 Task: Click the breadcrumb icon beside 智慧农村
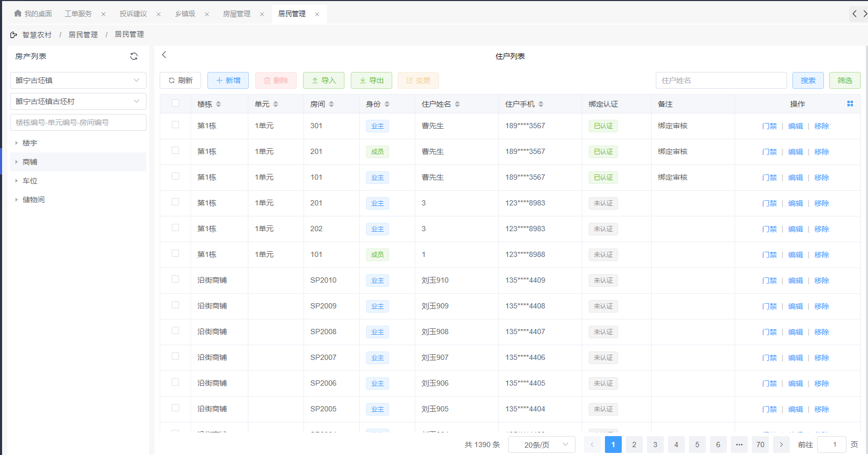pos(14,35)
